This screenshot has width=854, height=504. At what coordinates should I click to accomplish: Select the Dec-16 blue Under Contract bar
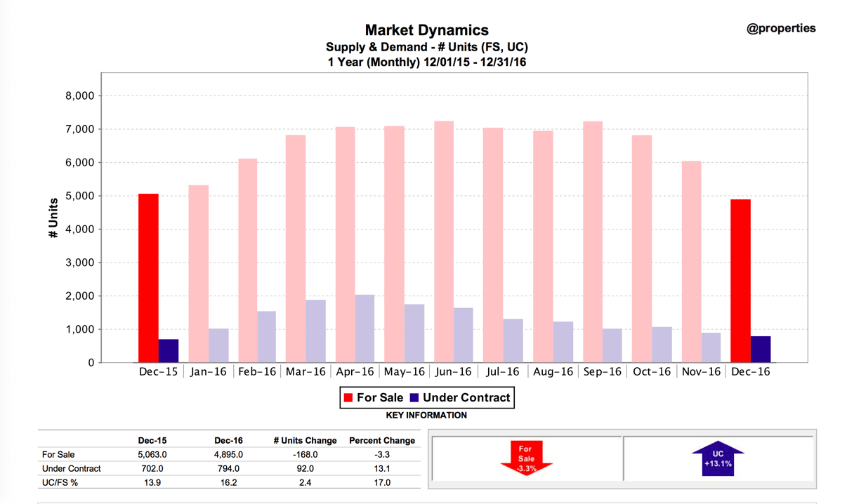[761, 350]
